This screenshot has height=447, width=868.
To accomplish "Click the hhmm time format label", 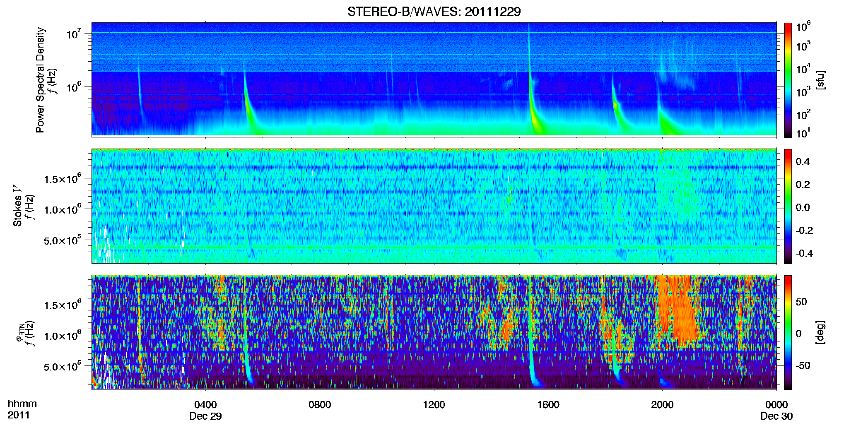I will [22, 404].
